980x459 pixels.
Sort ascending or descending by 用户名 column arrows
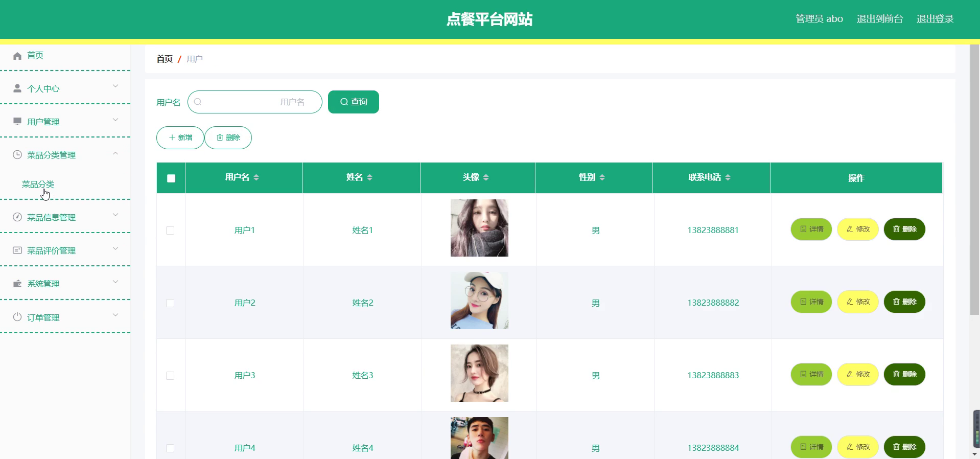coord(256,177)
